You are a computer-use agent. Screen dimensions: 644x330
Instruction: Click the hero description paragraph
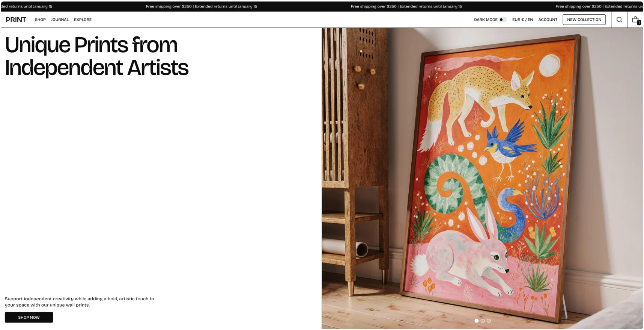tap(79, 302)
